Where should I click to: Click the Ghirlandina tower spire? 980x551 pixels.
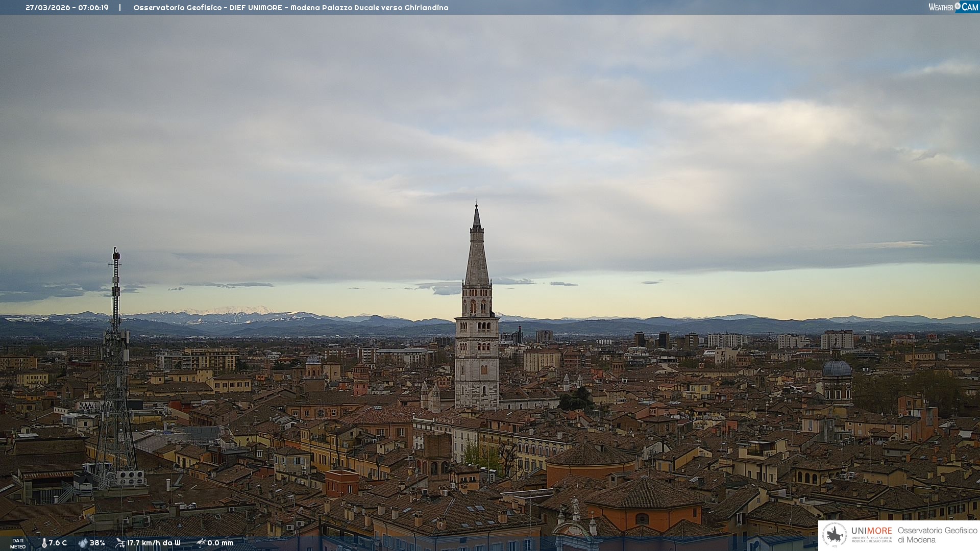click(x=477, y=250)
